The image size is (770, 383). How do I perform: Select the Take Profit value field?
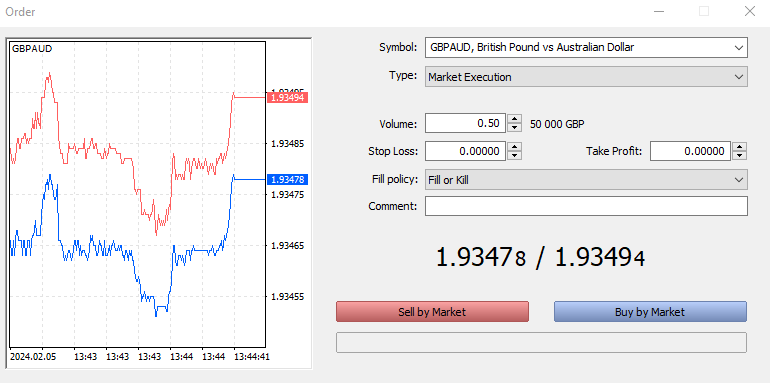(x=690, y=151)
